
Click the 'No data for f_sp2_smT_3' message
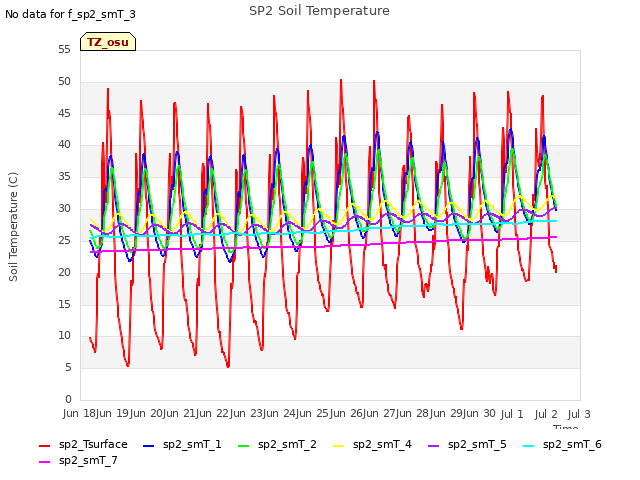pyautogui.click(x=70, y=14)
